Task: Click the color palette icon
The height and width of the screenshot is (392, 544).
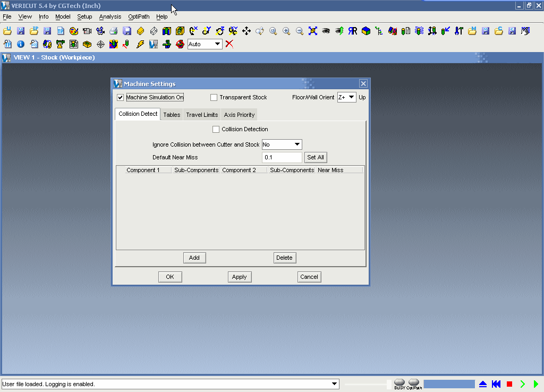Action: coord(74,31)
